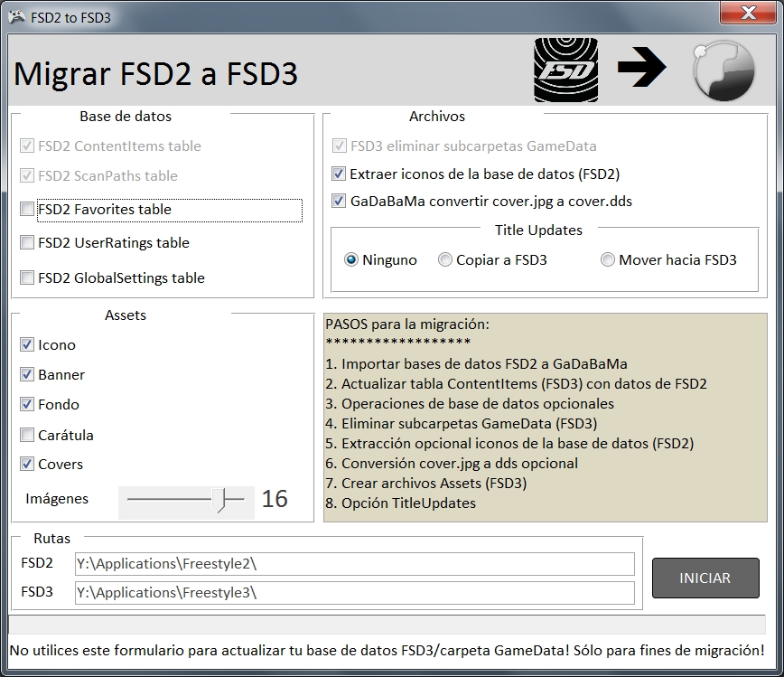Click the Migrar FSD2 a FSD3 heading
The width and height of the screenshot is (784, 677).
155,73
